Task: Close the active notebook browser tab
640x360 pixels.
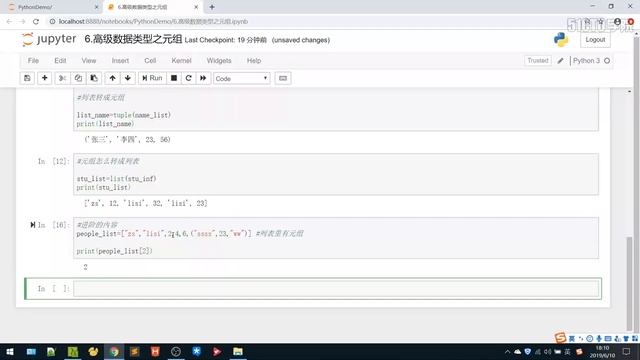Action: pos(196,7)
